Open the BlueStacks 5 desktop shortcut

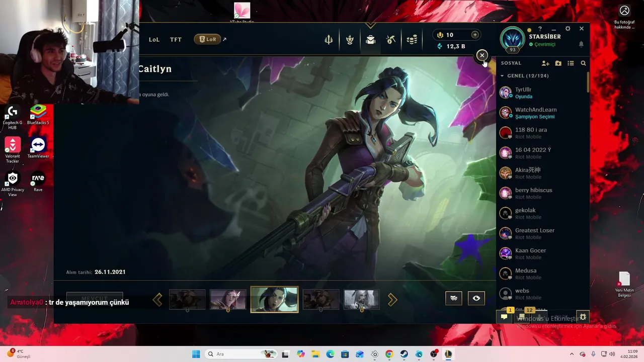(38, 115)
